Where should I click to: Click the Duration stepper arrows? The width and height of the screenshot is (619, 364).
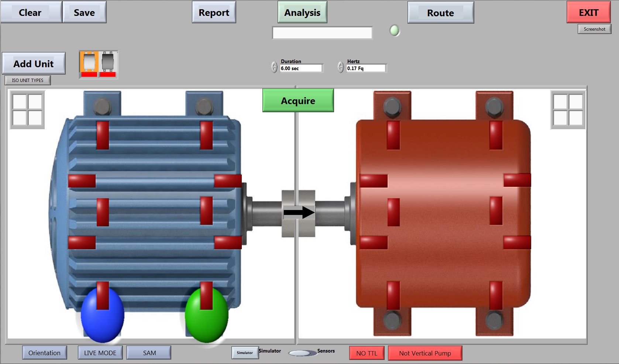coord(274,67)
